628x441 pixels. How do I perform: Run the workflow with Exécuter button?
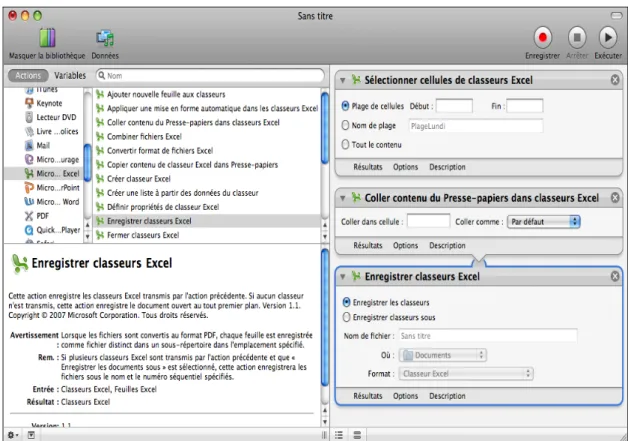coord(608,38)
